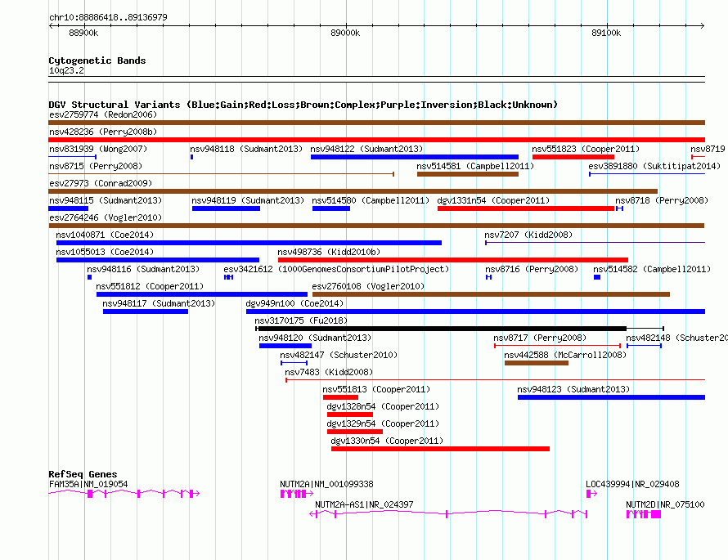728x560 pixels.
Task: Select the esv27973 (Conrad2009) label
Action: [101, 183]
